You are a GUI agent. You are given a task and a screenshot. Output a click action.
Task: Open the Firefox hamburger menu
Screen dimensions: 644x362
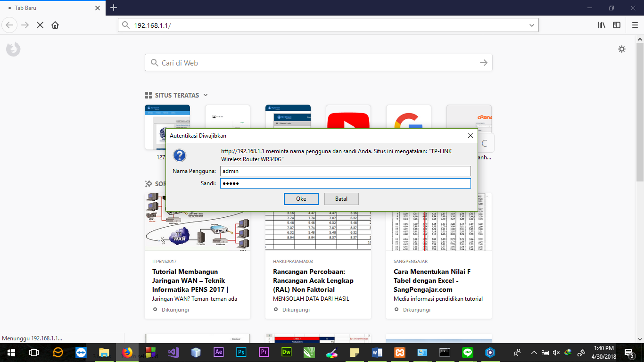tap(635, 25)
